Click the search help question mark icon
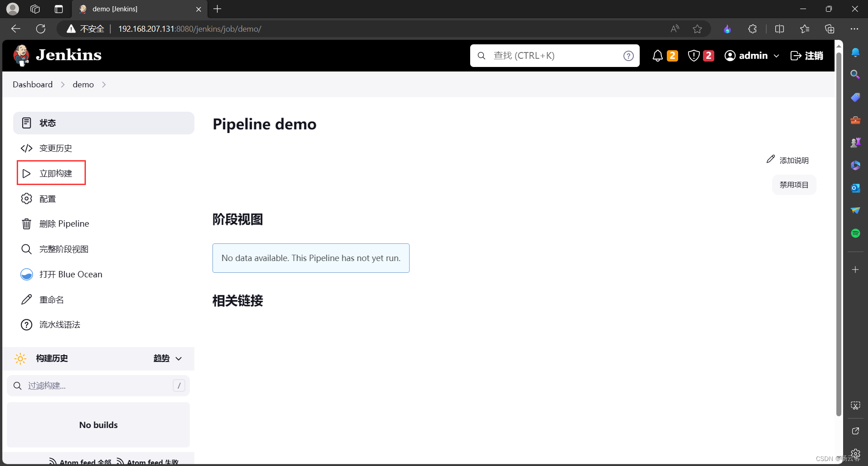This screenshot has width=868, height=466. pyautogui.click(x=628, y=56)
